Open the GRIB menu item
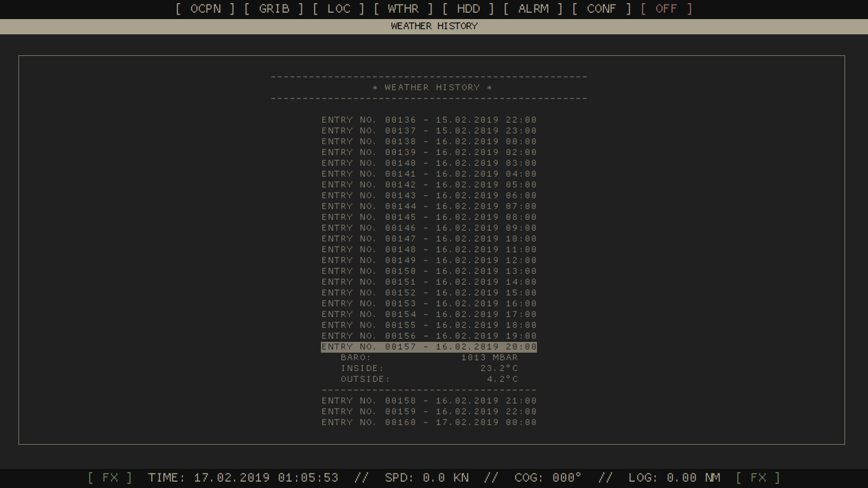Screen dimensions: 868x488 (274, 9)
